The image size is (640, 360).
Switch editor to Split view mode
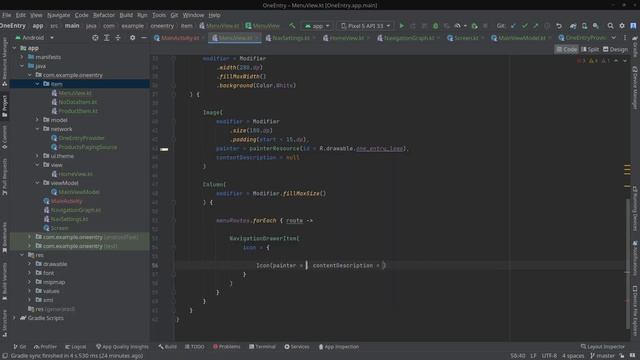click(x=590, y=49)
